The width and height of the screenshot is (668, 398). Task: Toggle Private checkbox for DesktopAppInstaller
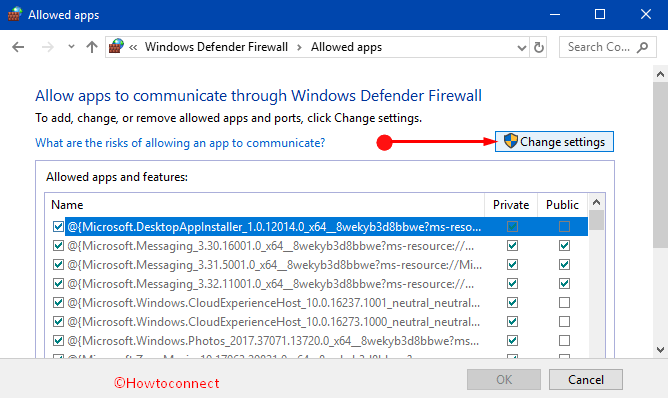513,227
